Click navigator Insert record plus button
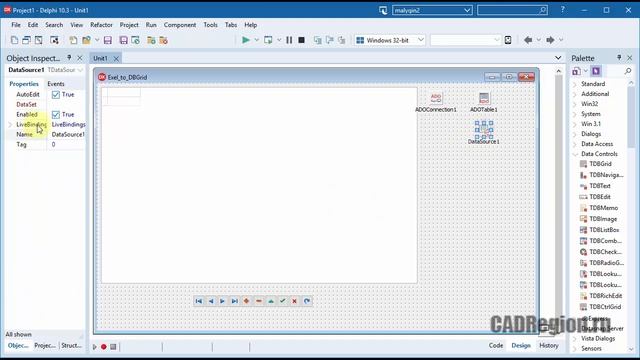The height and width of the screenshot is (360, 640). (x=247, y=301)
